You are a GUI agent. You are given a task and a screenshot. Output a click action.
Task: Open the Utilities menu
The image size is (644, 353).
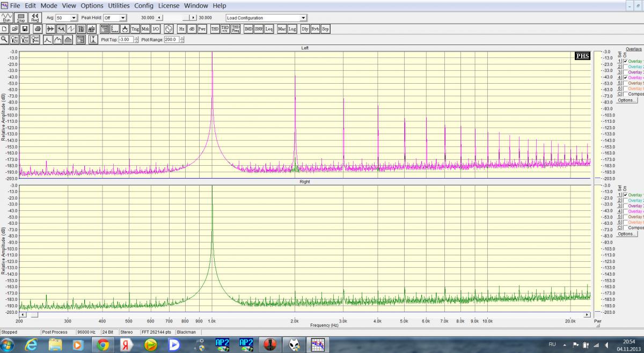[x=119, y=5]
